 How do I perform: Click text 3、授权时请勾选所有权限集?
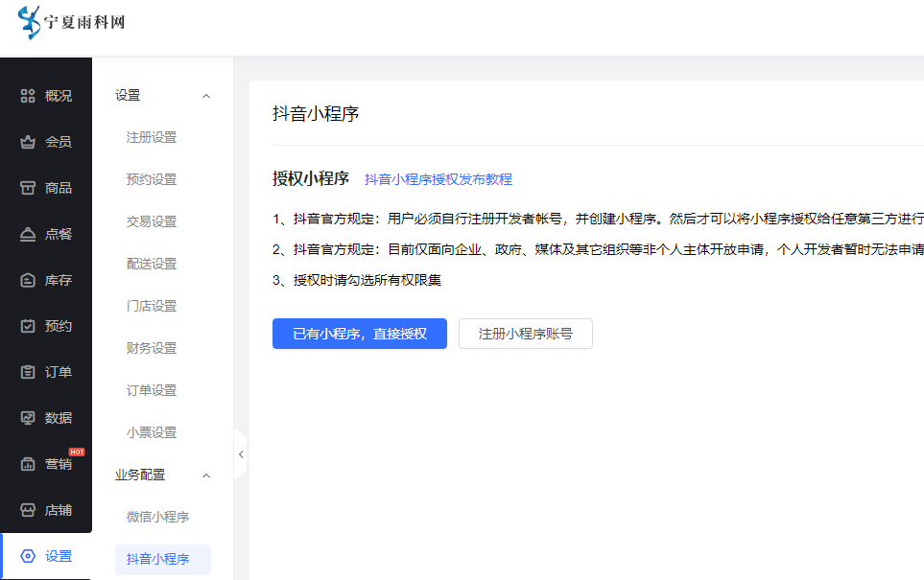point(357,280)
